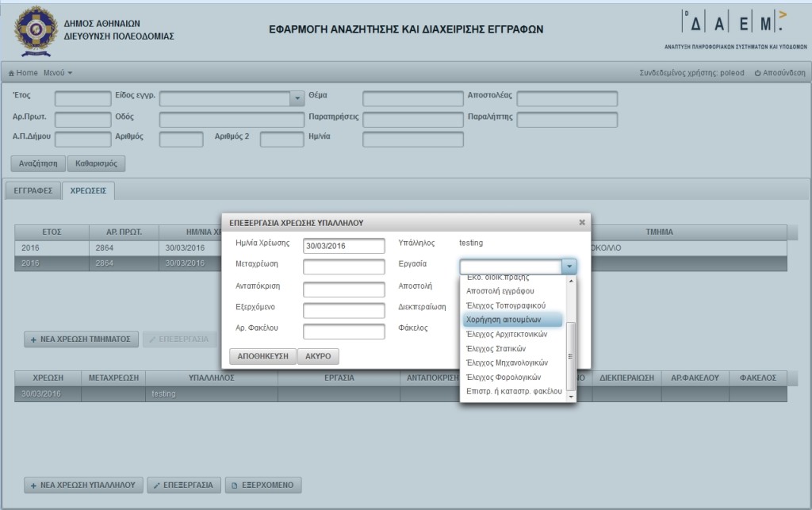Toggle the Εργασία dropdown arrow
Image resolution: width=812 pixels, height=510 pixels.
pos(569,267)
